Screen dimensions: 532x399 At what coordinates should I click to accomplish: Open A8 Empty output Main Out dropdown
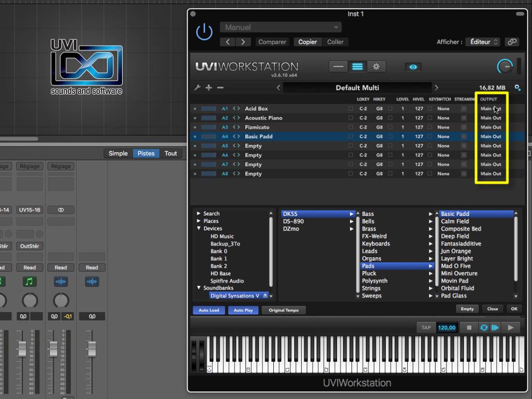click(x=490, y=174)
